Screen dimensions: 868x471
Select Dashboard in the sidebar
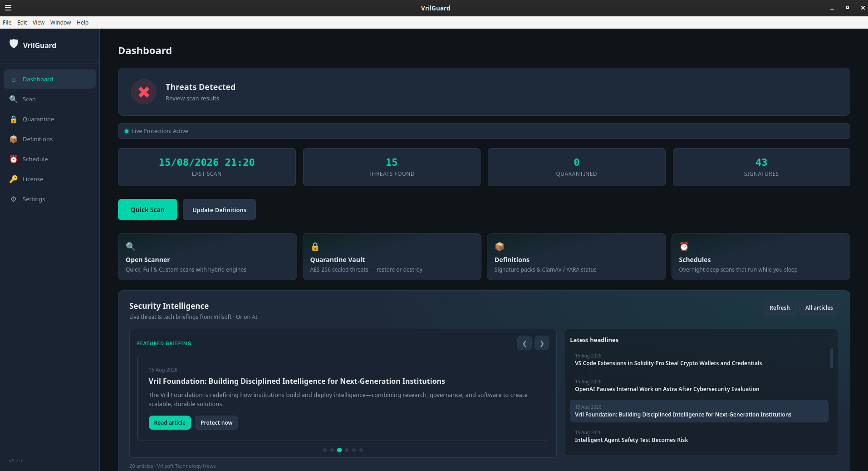(x=49, y=79)
